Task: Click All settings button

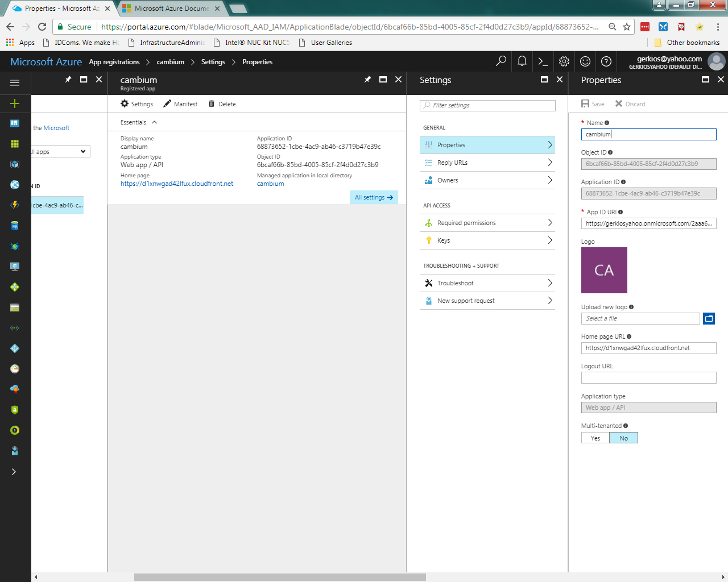Action: (x=374, y=197)
